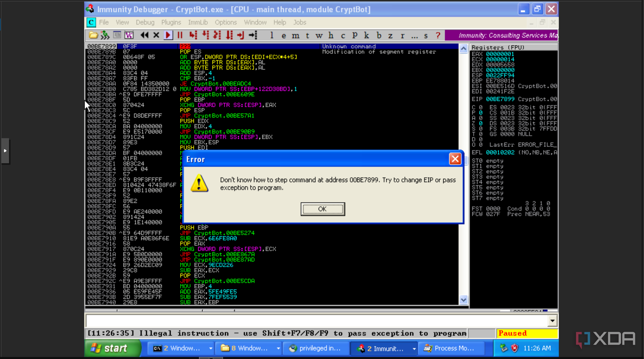This screenshot has width=644, height=359.
Task: Click disassembly scrollbar up arrow
Action: [x=464, y=49]
